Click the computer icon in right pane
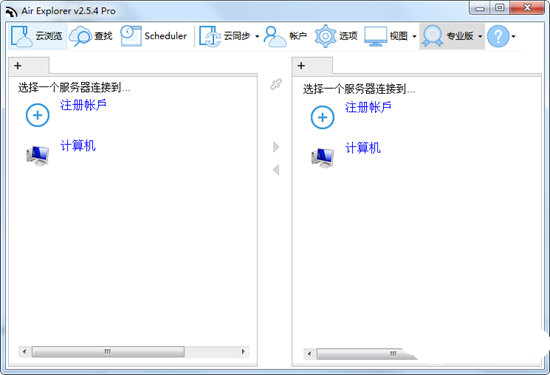Viewport: 550px width, 375px height. [323, 158]
